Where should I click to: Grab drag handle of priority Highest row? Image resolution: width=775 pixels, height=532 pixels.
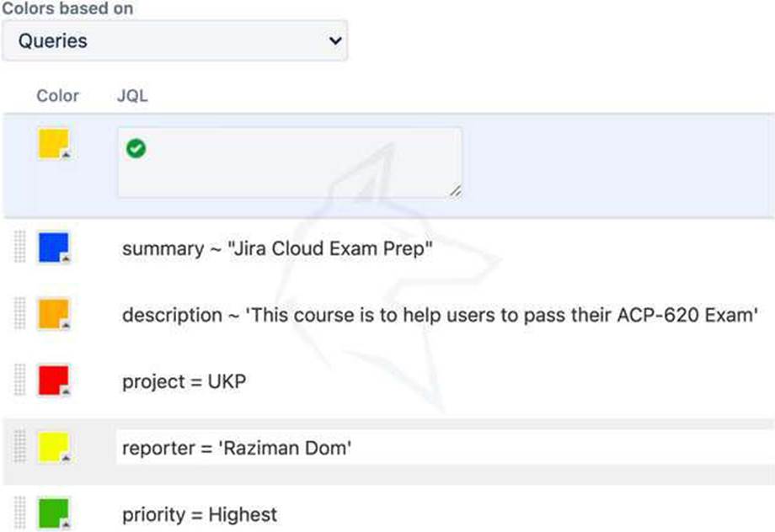[21, 513]
